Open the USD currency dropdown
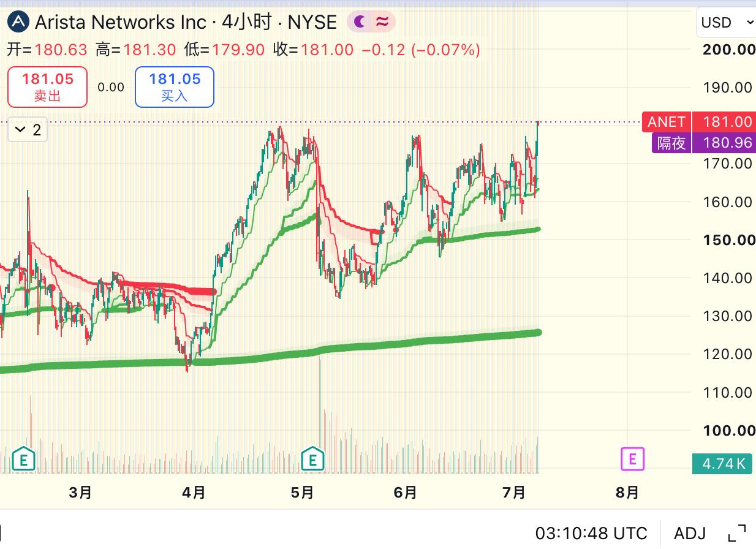756x549 pixels. coord(727,23)
